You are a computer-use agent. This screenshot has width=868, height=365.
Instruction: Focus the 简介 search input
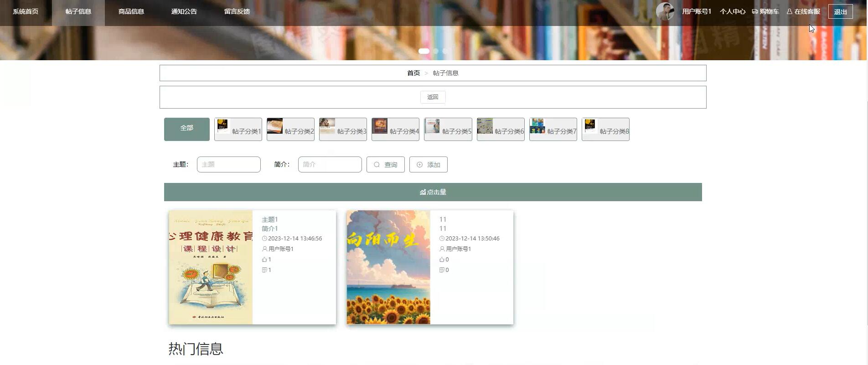coord(330,164)
